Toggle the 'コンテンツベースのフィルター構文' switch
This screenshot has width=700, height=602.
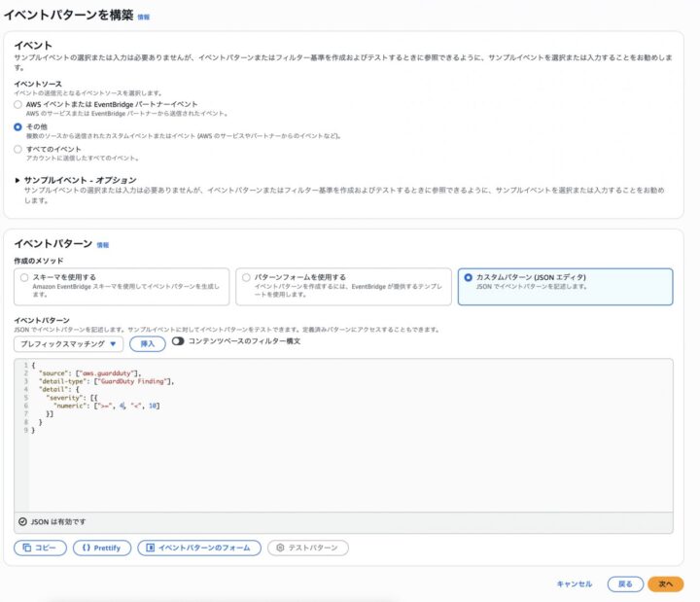point(178,341)
